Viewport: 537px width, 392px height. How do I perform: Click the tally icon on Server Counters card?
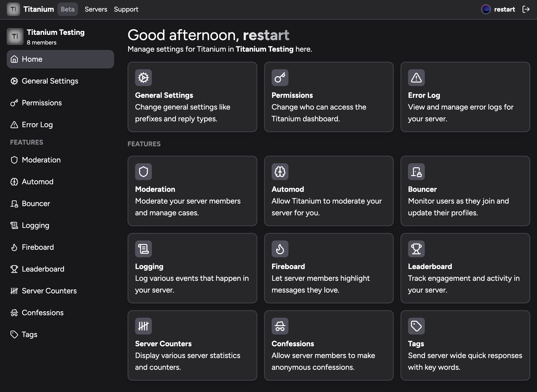pos(143,326)
